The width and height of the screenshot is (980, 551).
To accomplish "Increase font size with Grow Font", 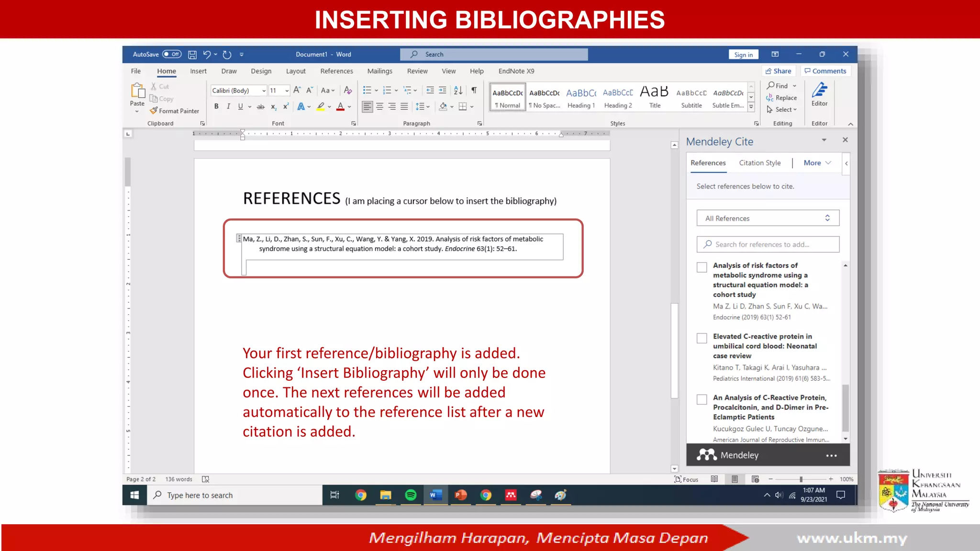I will click(x=297, y=90).
